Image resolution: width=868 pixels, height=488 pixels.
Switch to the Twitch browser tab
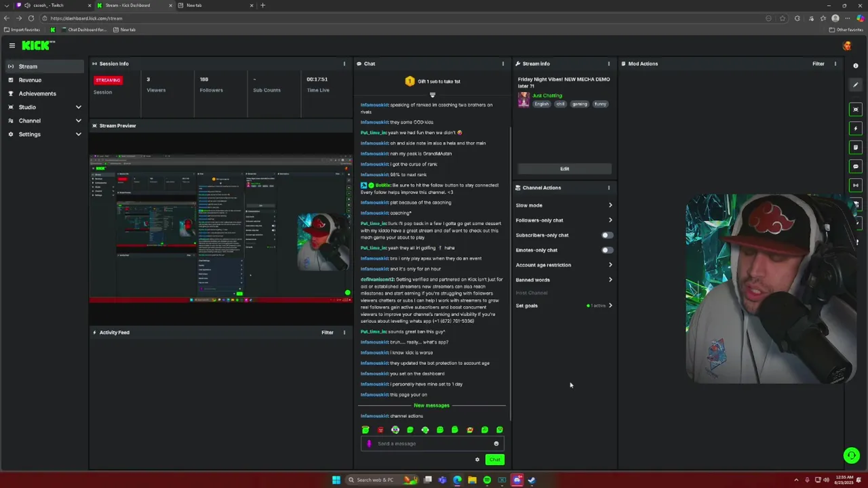click(53, 5)
